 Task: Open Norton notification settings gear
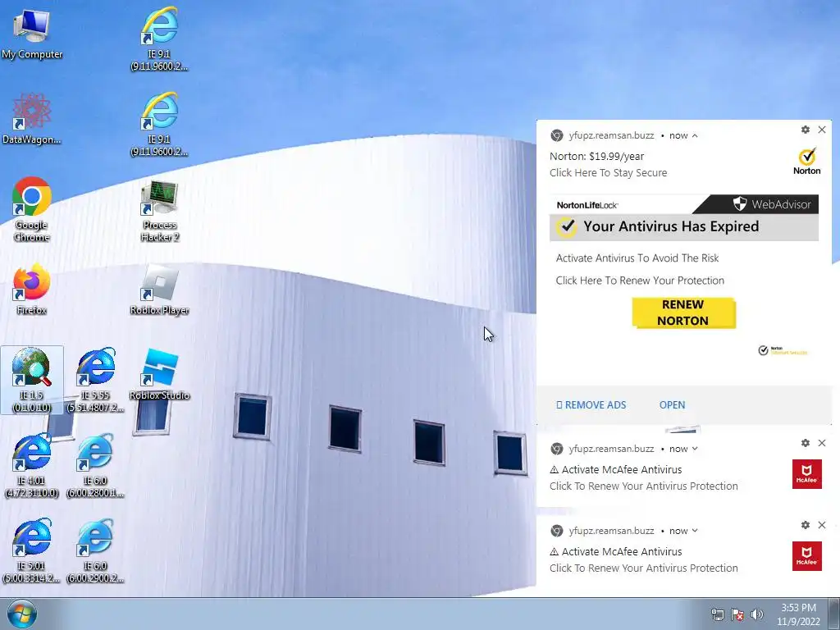point(806,130)
